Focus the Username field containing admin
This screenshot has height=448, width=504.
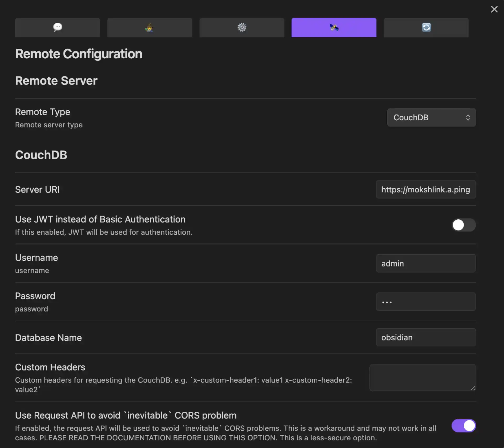[426, 263]
